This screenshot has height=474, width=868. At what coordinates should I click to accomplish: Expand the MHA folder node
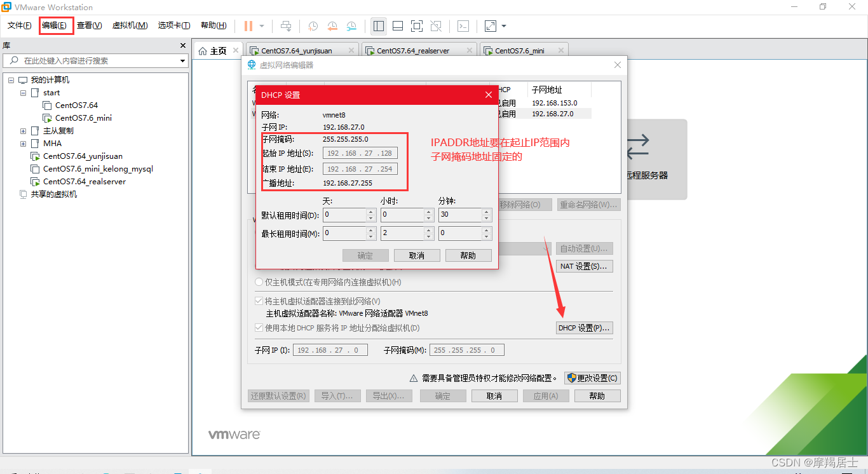pyautogui.click(x=23, y=144)
